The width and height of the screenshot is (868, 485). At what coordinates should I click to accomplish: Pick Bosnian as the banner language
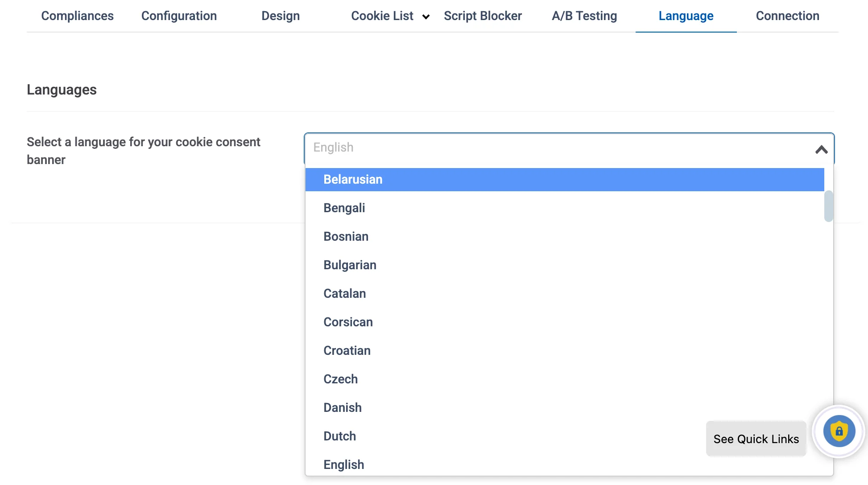tap(565, 237)
